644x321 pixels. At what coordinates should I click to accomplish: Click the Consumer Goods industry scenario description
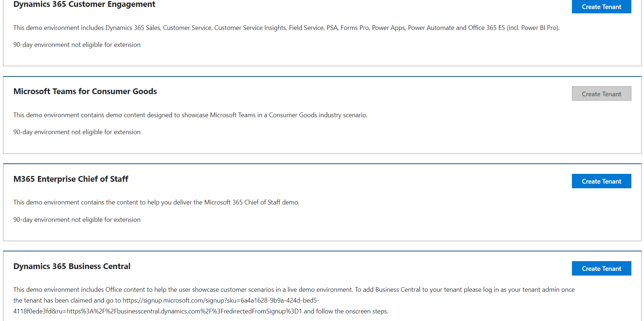tap(190, 115)
